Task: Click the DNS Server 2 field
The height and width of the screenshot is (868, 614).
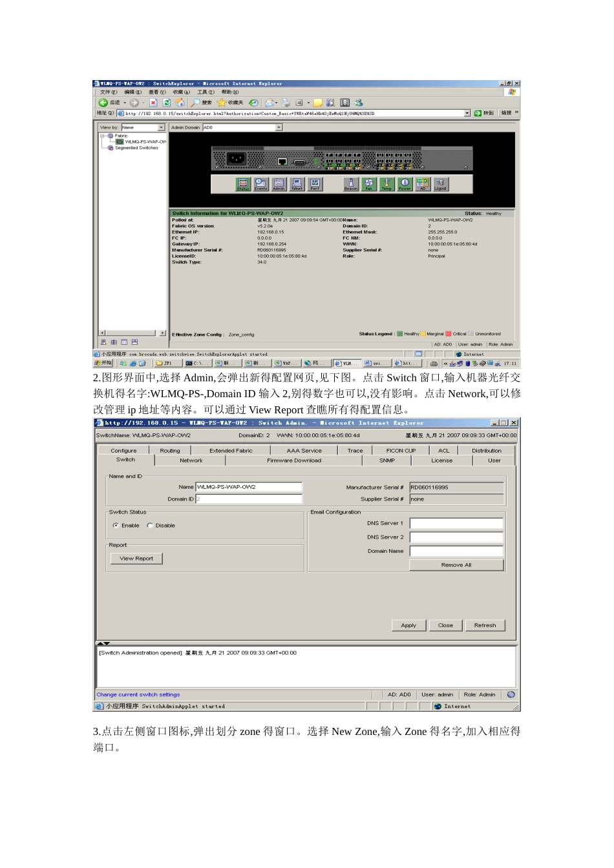Action: (456, 537)
